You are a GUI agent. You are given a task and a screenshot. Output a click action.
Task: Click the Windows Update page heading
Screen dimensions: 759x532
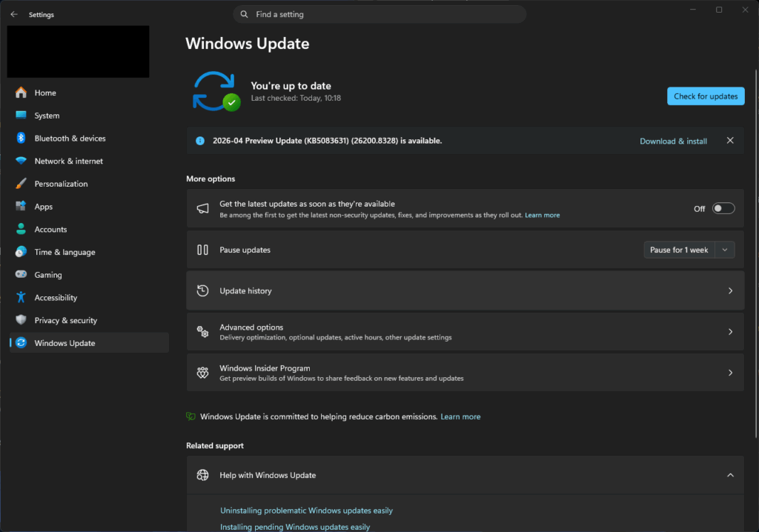248,44
